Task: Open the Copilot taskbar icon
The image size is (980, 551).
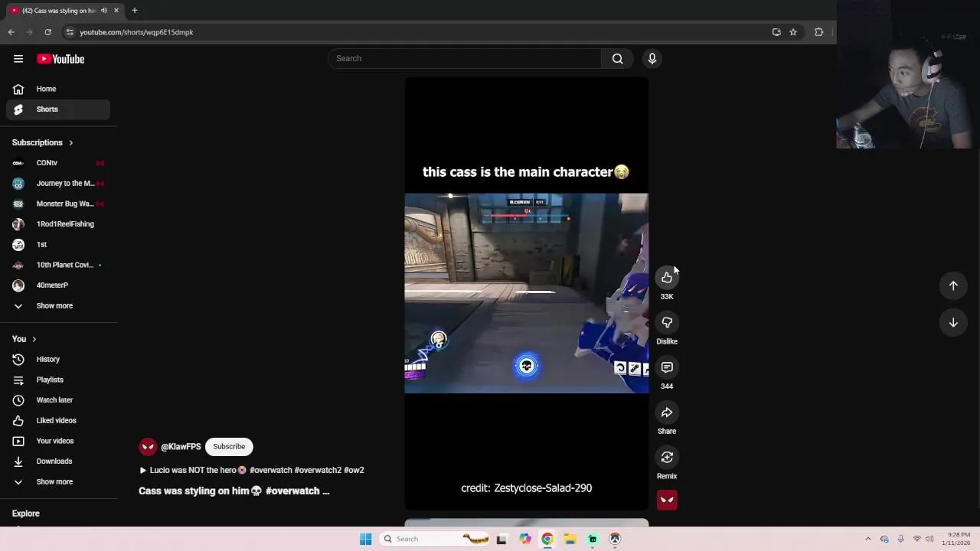Action: tap(524, 539)
